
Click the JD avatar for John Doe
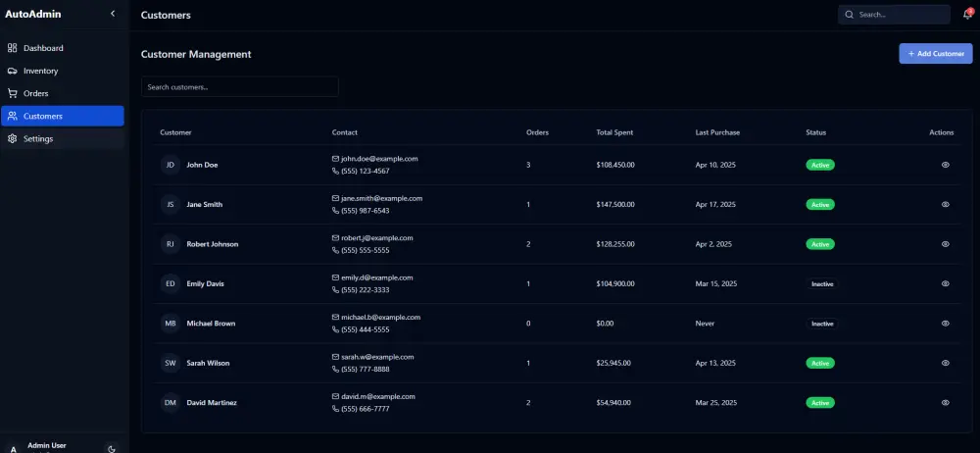coord(171,165)
